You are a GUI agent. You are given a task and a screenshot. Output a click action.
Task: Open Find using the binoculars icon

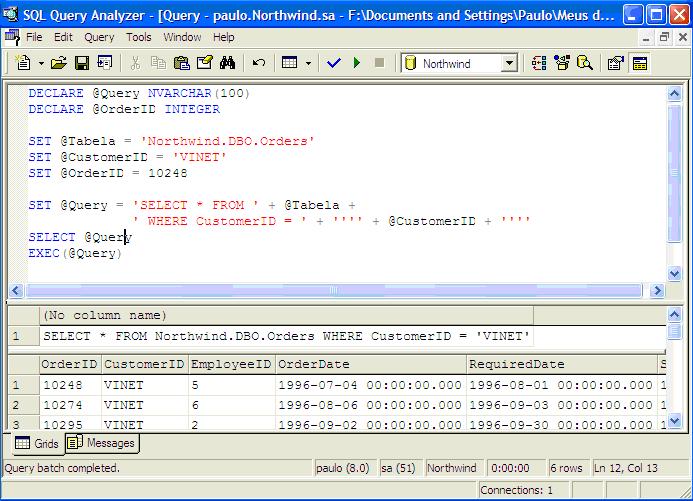(227, 63)
